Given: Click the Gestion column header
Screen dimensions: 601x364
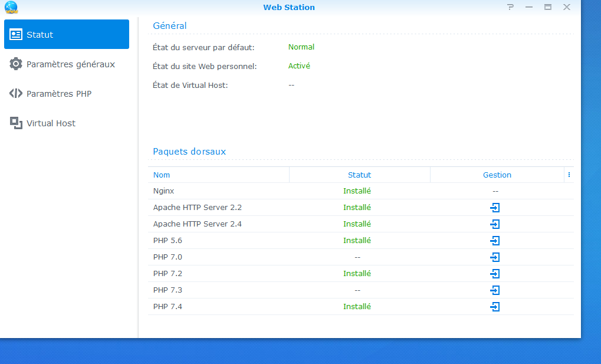Looking at the screenshot, I should [x=497, y=175].
